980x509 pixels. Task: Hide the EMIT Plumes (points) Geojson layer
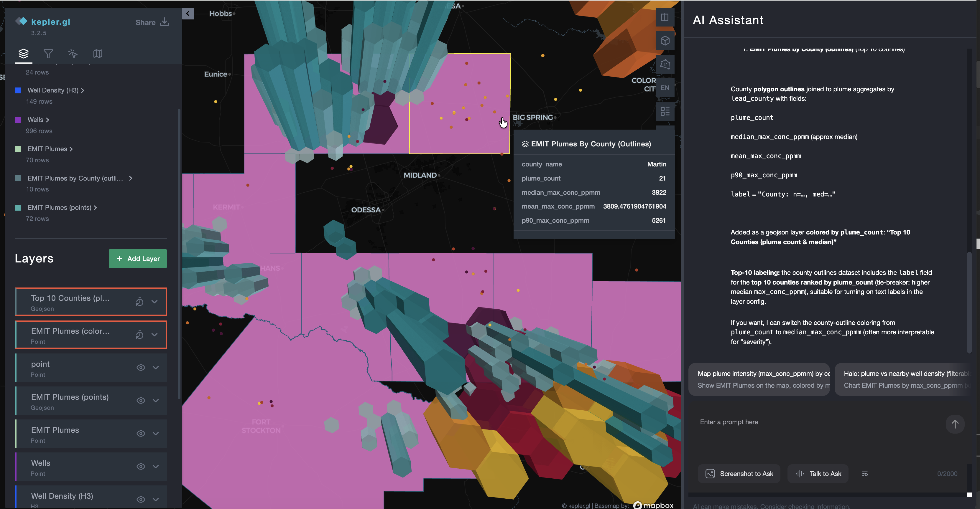141,401
